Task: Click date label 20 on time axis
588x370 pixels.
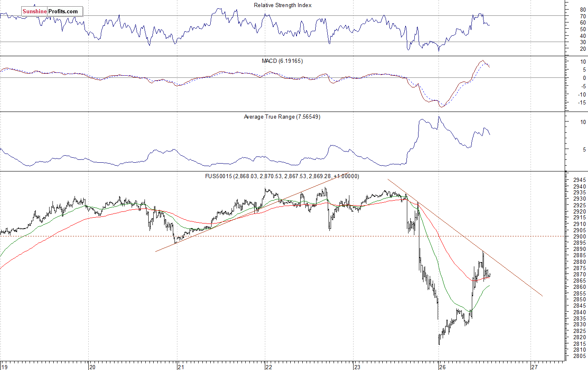Action: click(92, 367)
